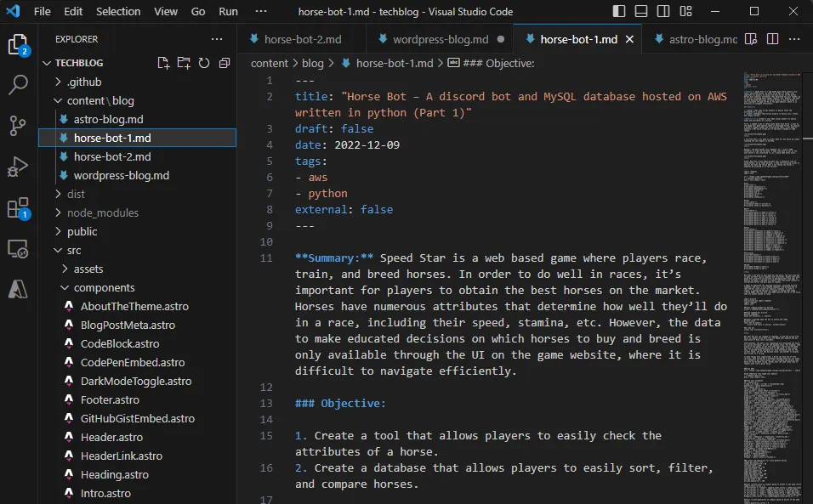Click line number 11 in gutter
This screenshot has height=504, width=813.
pyautogui.click(x=266, y=258)
